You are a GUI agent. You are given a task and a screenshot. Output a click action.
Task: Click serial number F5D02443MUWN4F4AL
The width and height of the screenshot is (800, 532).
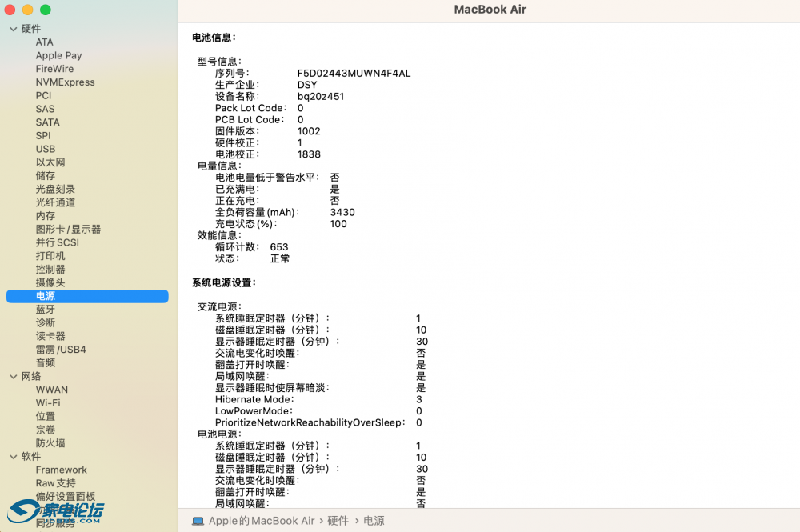[354, 74]
